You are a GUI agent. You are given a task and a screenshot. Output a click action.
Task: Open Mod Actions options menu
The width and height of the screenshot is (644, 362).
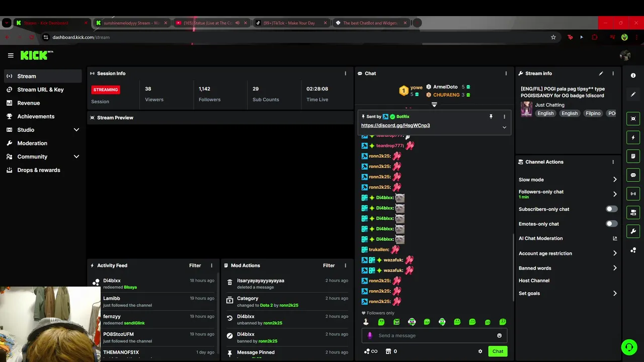coord(345,265)
